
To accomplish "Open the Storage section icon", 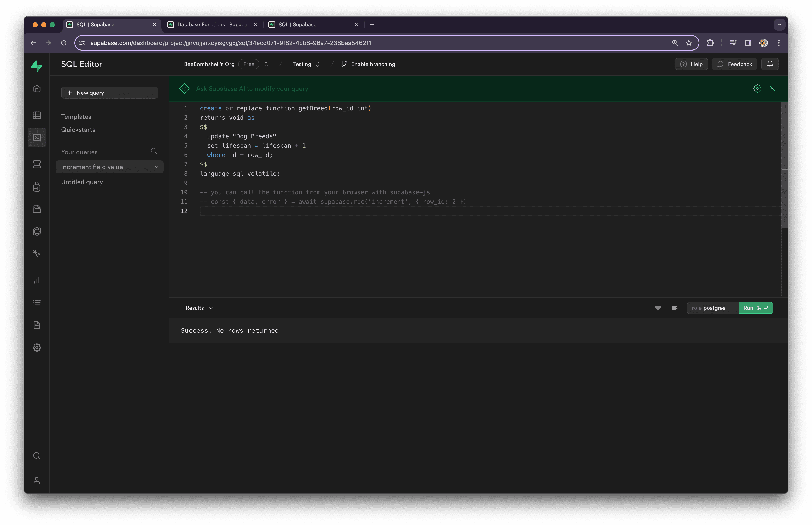I will point(37,209).
